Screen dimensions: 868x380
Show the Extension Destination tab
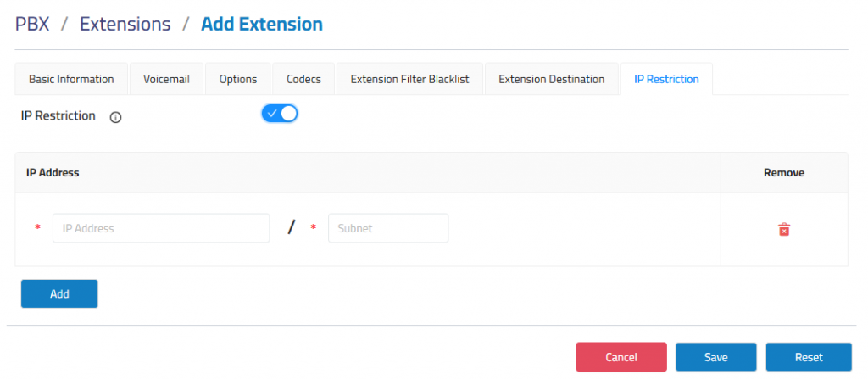pos(551,79)
